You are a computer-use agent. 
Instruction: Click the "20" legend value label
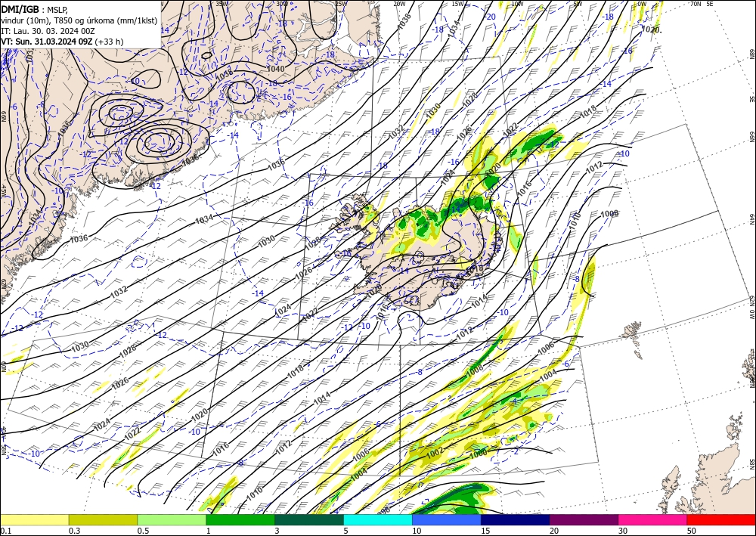click(x=554, y=531)
